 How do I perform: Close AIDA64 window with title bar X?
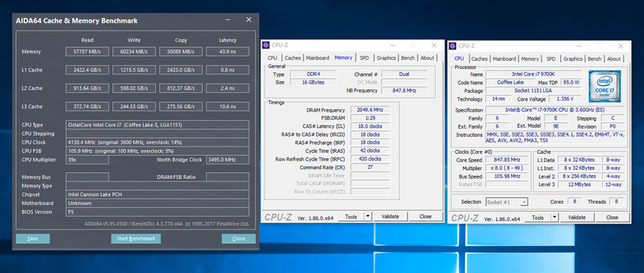click(248, 20)
